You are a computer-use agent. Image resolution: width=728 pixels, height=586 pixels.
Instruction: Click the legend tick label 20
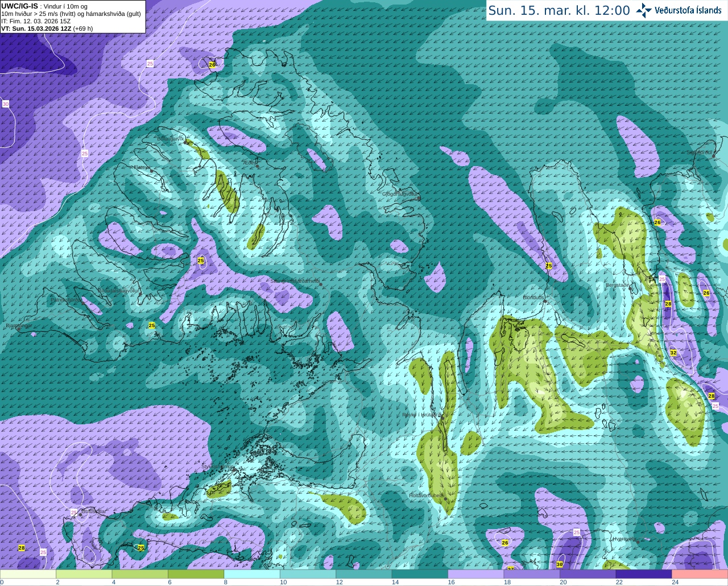pos(563,582)
